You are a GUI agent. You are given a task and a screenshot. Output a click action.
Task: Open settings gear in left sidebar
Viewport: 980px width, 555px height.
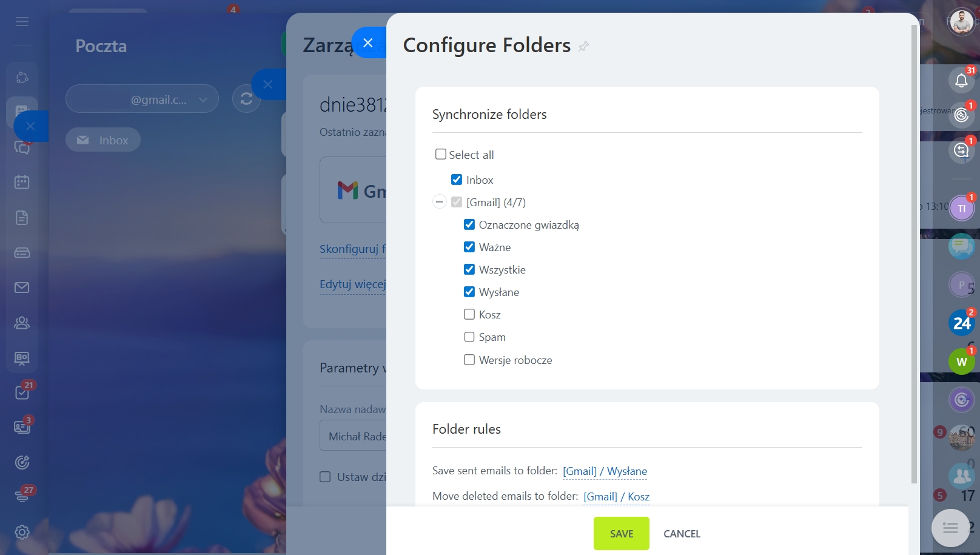click(22, 532)
